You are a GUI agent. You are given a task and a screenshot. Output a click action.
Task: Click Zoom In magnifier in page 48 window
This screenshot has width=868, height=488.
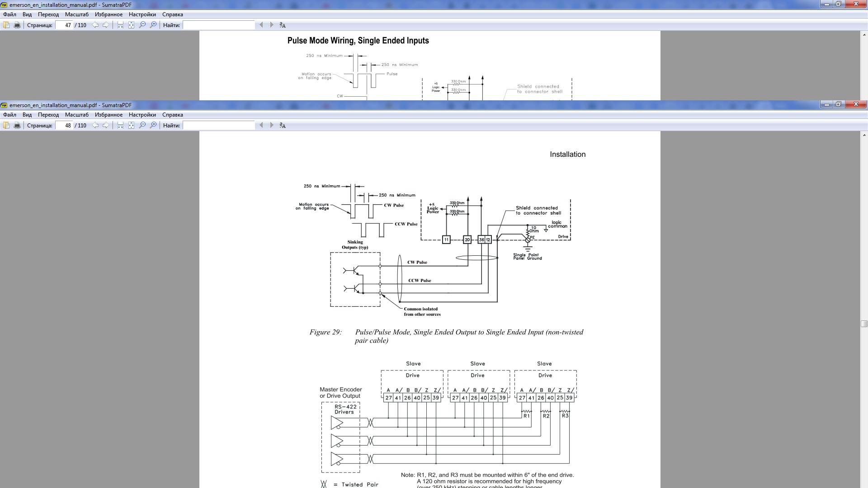(153, 125)
